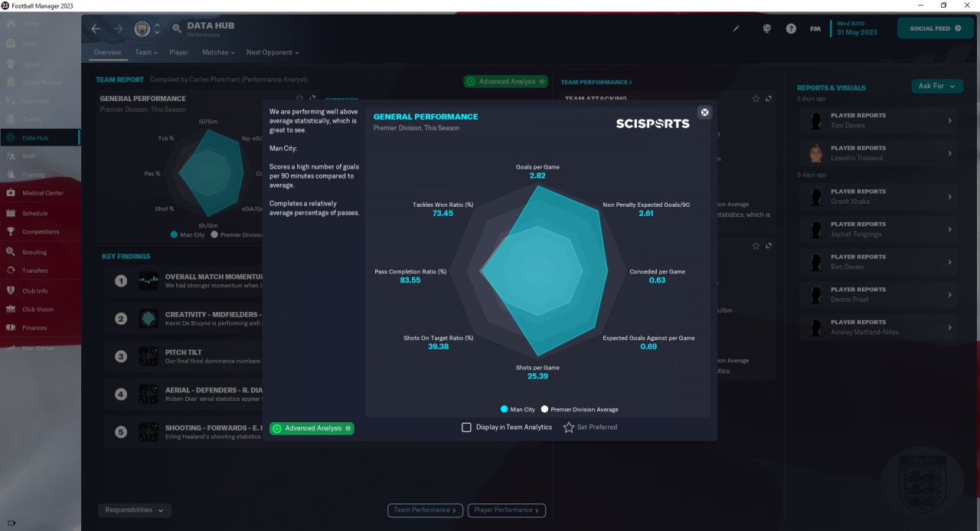The width and height of the screenshot is (980, 531).
Task: Expand the Team tab dropdown
Action: click(146, 52)
